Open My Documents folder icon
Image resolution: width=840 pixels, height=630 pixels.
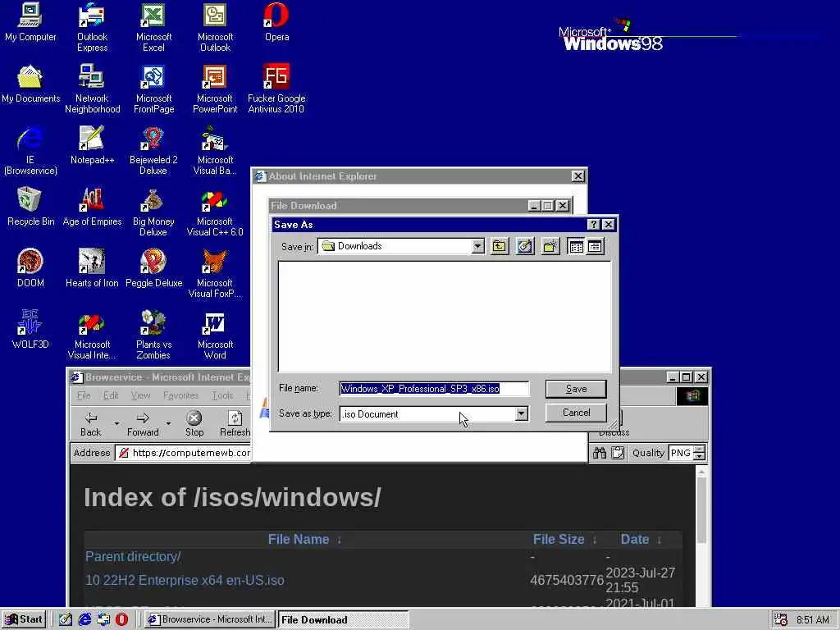click(x=30, y=84)
